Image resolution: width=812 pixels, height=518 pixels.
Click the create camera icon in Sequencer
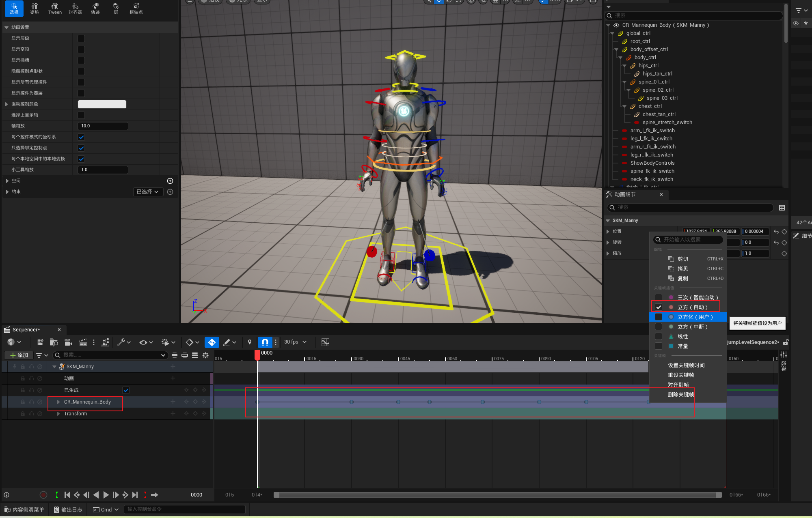[69, 342]
